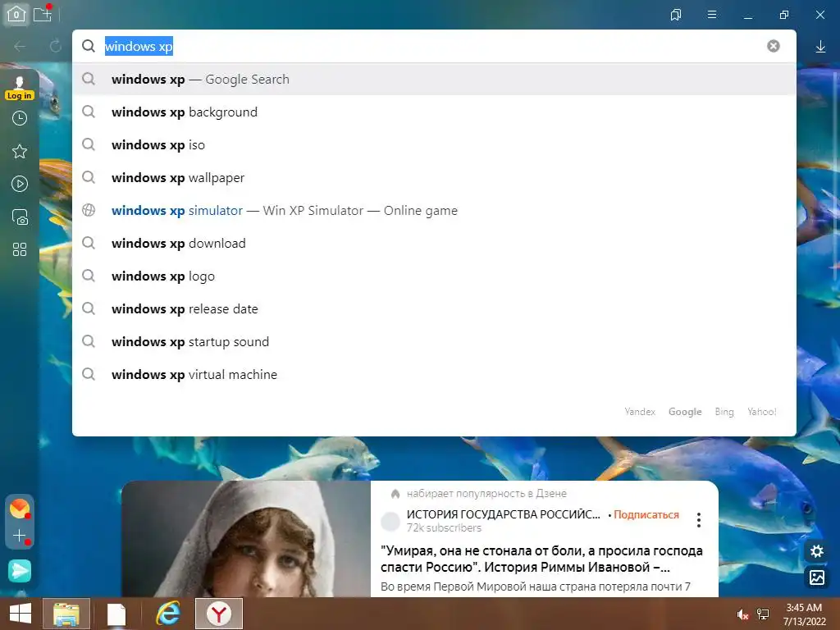This screenshot has width=840, height=630.
Task: Open File Explorer from taskbar
Action: point(66,614)
